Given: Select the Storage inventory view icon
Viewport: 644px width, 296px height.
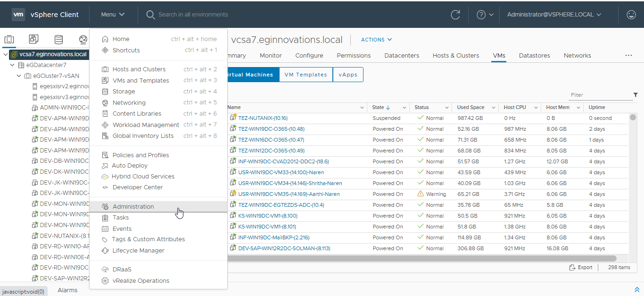Looking at the screenshot, I should tap(58, 39).
